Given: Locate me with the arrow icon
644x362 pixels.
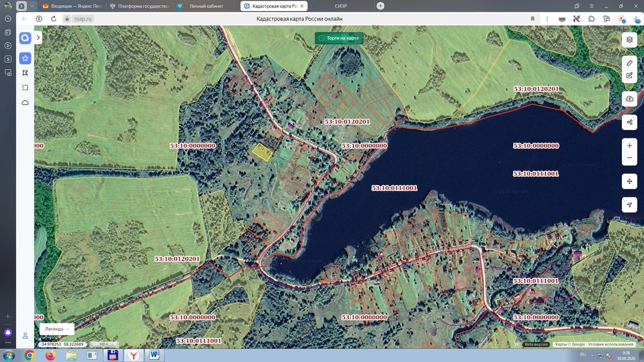Looking at the screenshot, I should (630, 205).
